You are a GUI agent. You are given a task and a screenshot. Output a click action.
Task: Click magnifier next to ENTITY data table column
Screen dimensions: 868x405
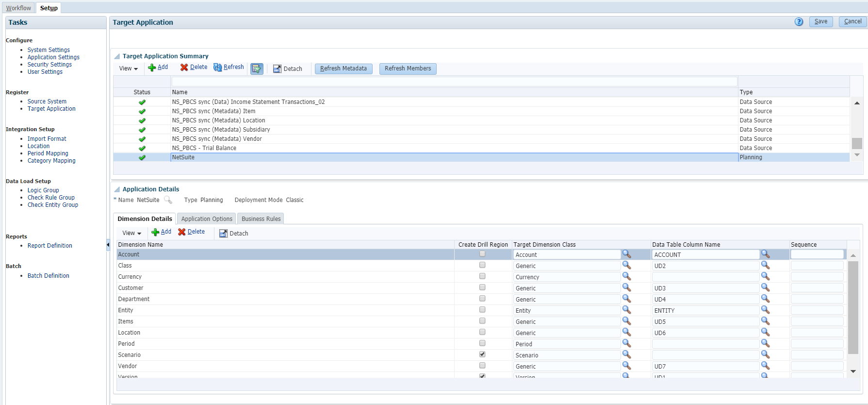(765, 310)
